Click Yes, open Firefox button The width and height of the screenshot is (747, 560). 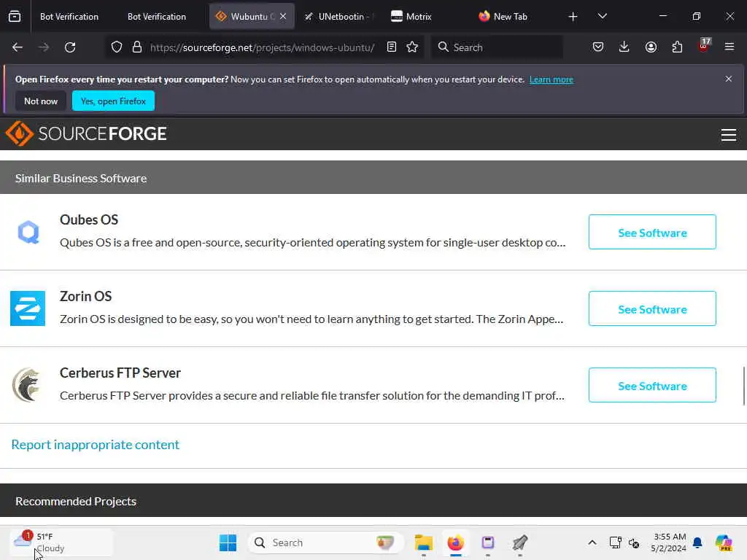113,101
